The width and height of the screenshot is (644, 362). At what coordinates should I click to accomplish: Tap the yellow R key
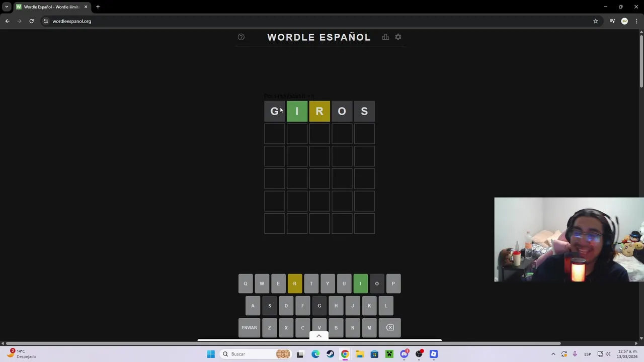click(x=295, y=284)
